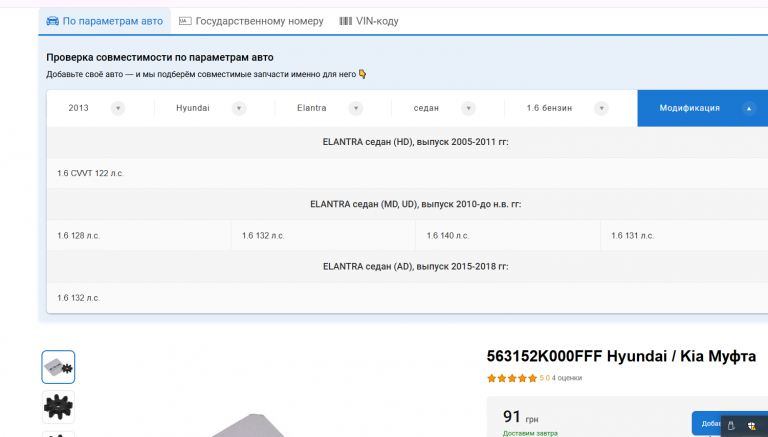Viewport: 768px width, 437px height.
Task: Select modification '1.6 128 л.с.'
Action: pyautogui.click(x=78, y=236)
